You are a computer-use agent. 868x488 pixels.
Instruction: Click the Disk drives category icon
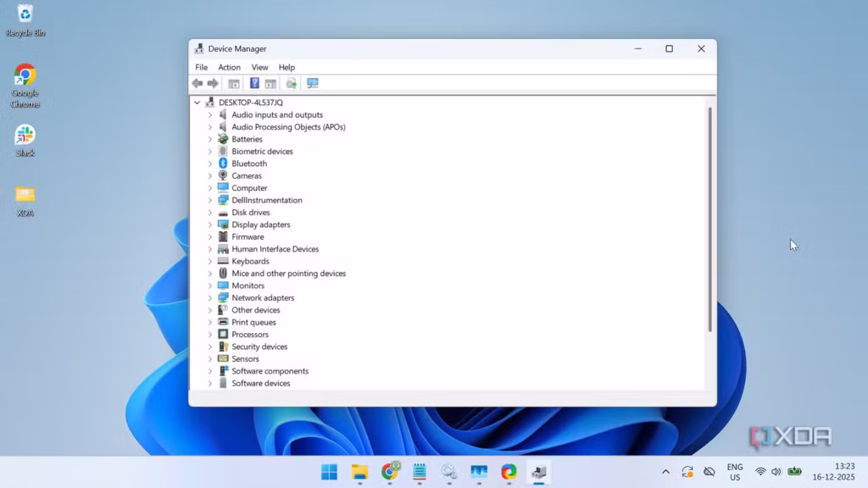(x=223, y=213)
